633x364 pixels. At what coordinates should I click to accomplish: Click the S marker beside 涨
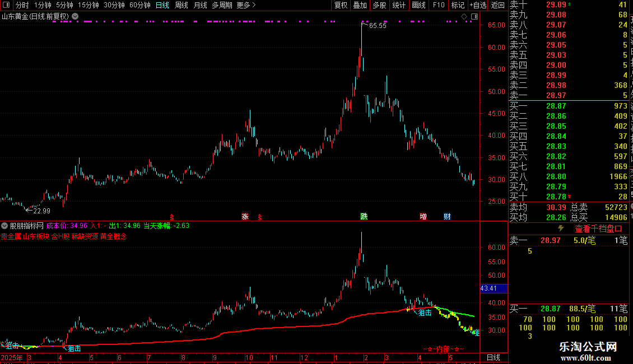259,217
